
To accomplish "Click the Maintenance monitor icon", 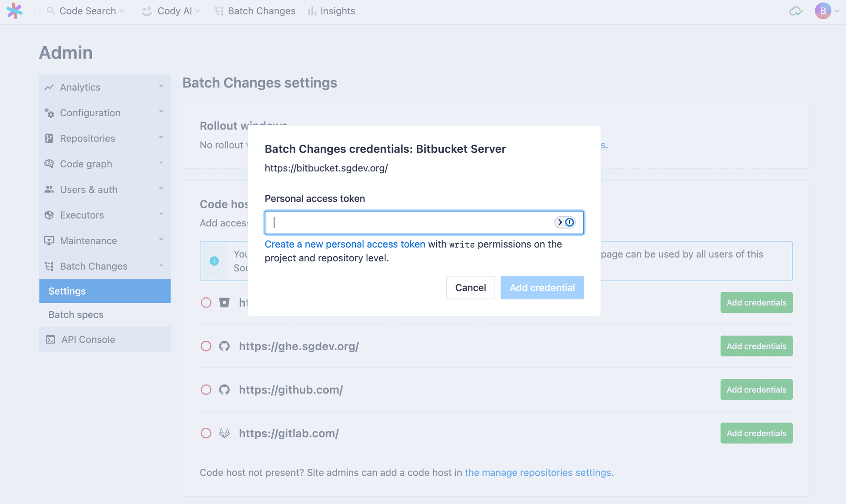I will point(49,241).
